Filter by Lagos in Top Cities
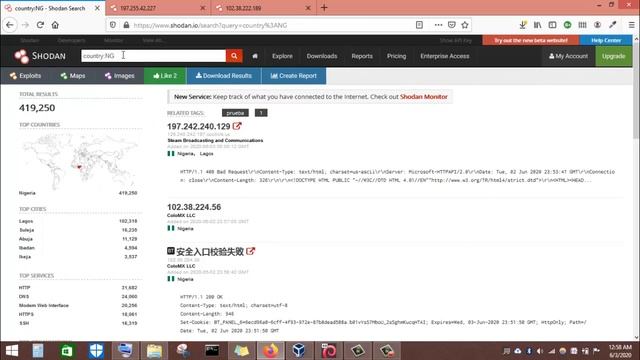 pyautogui.click(x=26, y=221)
